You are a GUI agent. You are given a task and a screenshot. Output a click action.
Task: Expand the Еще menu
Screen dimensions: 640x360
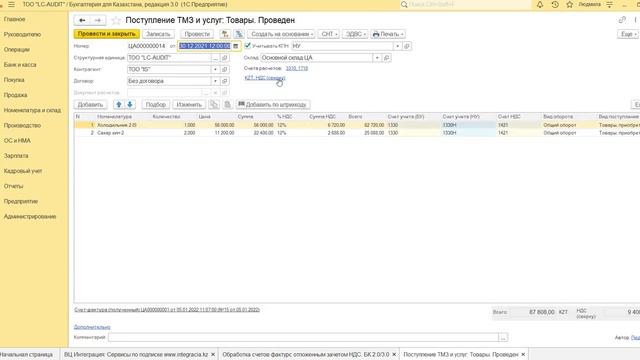click(627, 34)
